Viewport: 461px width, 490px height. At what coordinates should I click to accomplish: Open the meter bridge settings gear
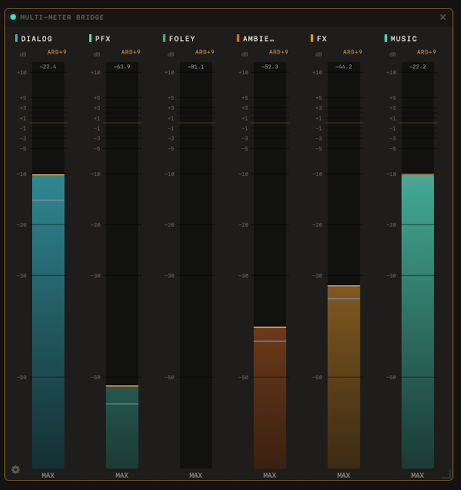pyautogui.click(x=15, y=469)
